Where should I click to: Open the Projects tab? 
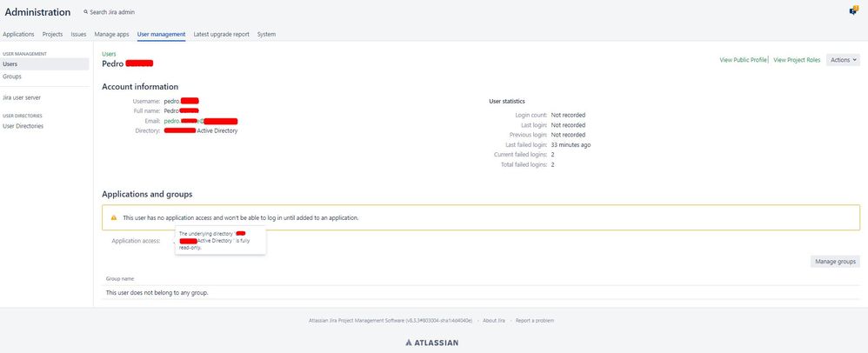(52, 34)
